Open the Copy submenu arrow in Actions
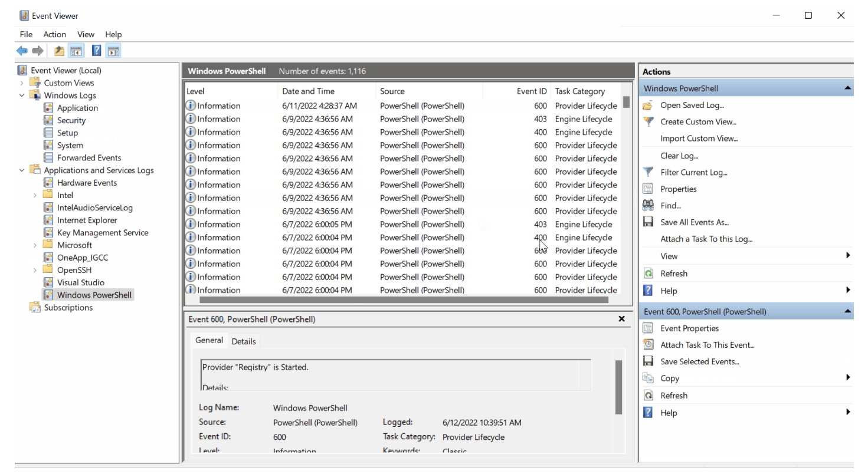This screenshot has height=474, width=868. (x=847, y=378)
